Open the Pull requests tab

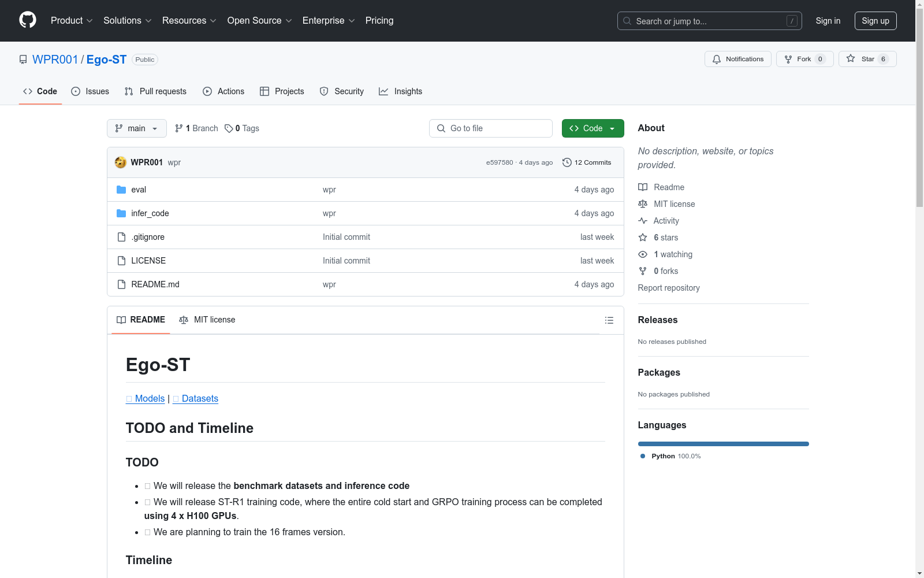[x=155, y=91]
